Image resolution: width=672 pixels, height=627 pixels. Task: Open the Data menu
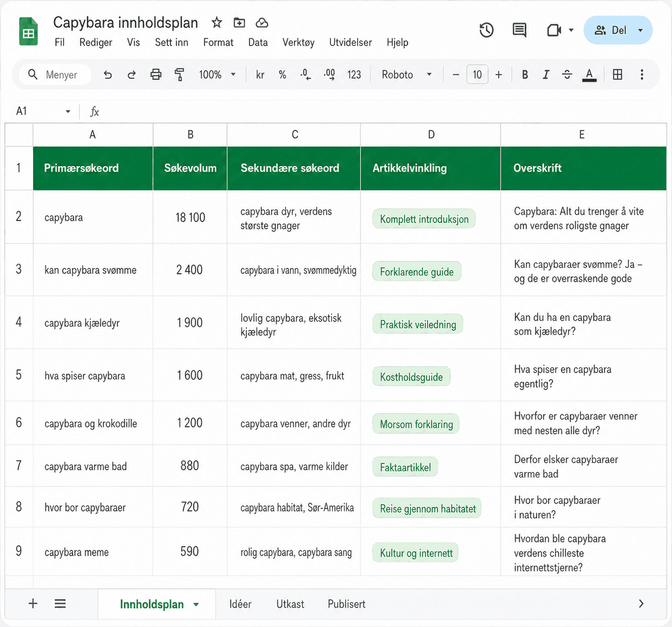click(258, 42)
